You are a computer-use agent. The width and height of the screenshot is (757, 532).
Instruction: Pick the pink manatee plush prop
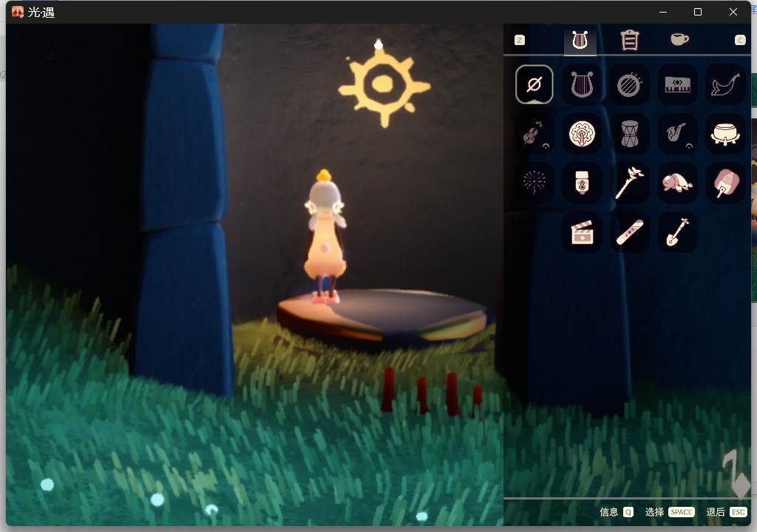coord(677,183)
